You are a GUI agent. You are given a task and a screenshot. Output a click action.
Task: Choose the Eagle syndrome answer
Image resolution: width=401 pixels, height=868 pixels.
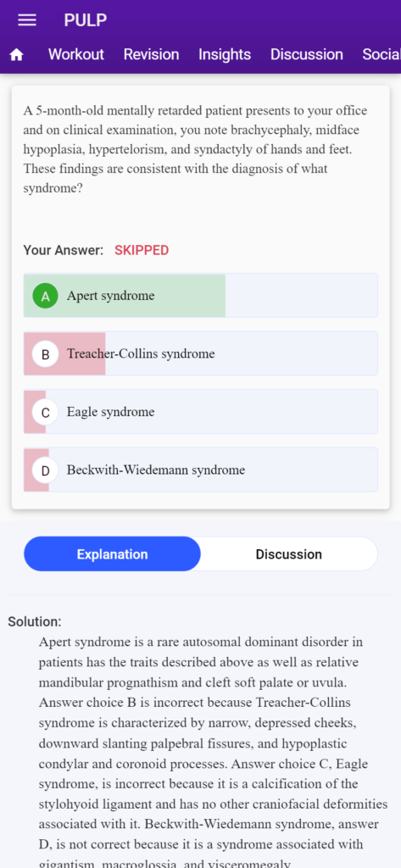200,412
